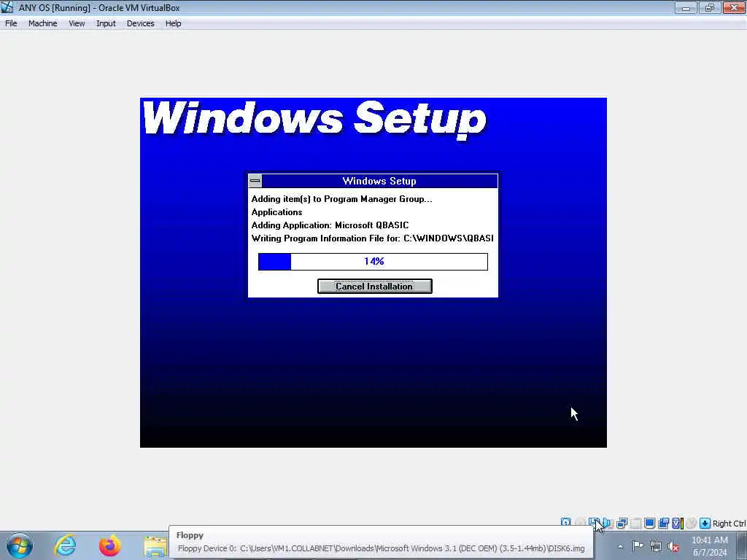Close the VirtualBox VM window
This screenshot has width=747, height=560.
click(734, 7)
